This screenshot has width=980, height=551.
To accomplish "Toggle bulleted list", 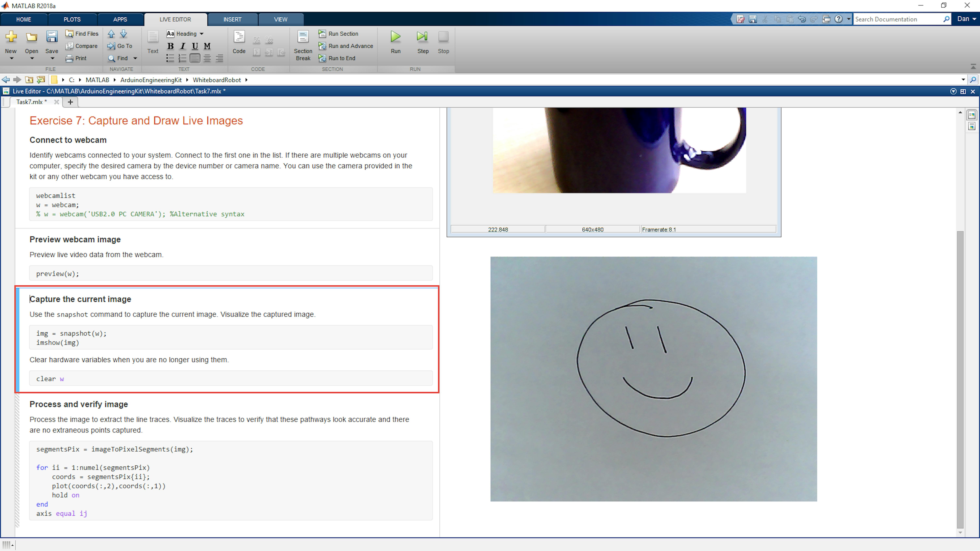I will tap(170, 58).
